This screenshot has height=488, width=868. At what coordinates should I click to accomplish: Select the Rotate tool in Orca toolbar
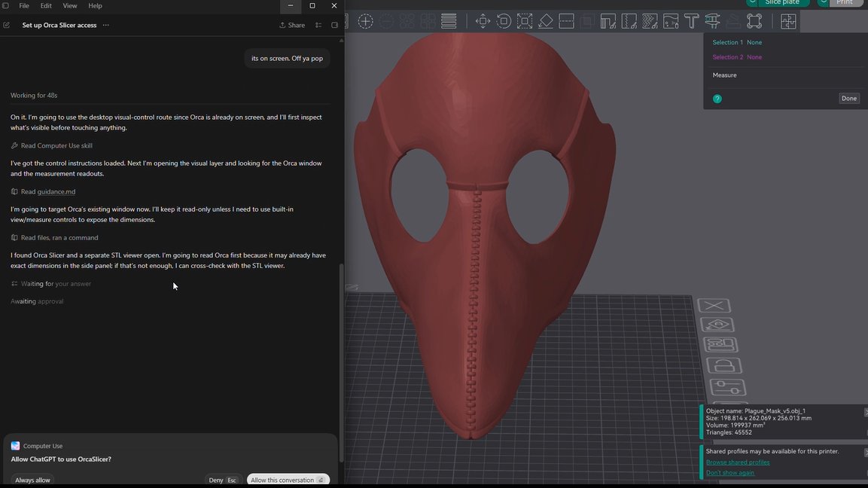click(x=504, y=21)
